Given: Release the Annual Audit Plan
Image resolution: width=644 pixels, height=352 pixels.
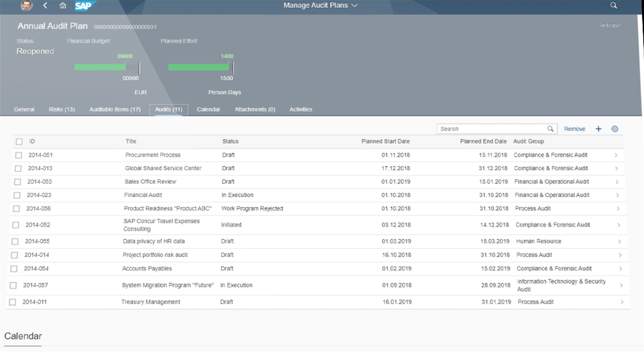Looking at the screenshot, I should (610, 25).
